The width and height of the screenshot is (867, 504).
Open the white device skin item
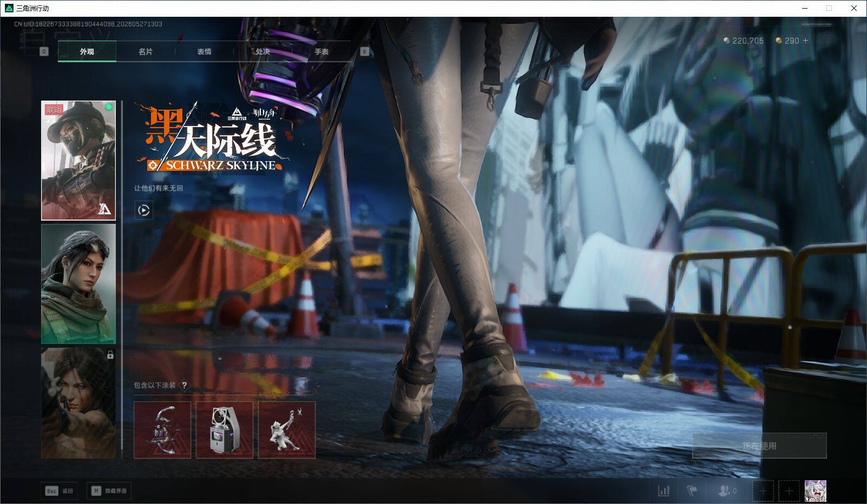[225, 430]
